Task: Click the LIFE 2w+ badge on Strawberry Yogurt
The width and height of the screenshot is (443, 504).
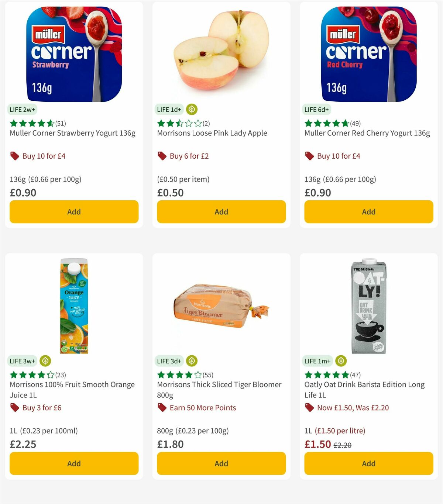Action: point(22,109)
